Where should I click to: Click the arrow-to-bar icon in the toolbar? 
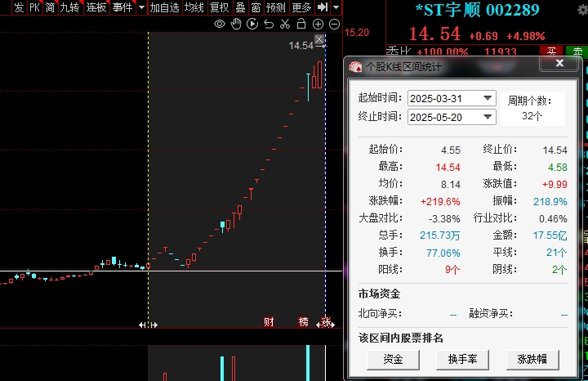click(x=323, y=7)
